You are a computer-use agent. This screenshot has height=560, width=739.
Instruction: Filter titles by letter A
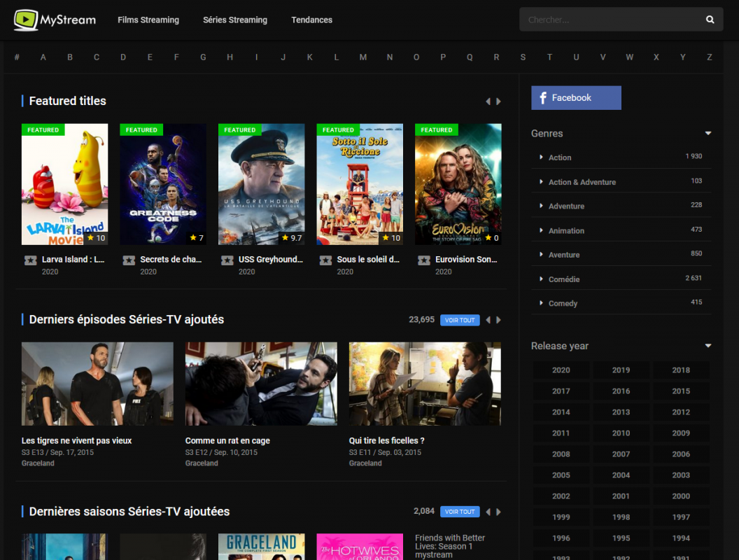pos(43,57)
